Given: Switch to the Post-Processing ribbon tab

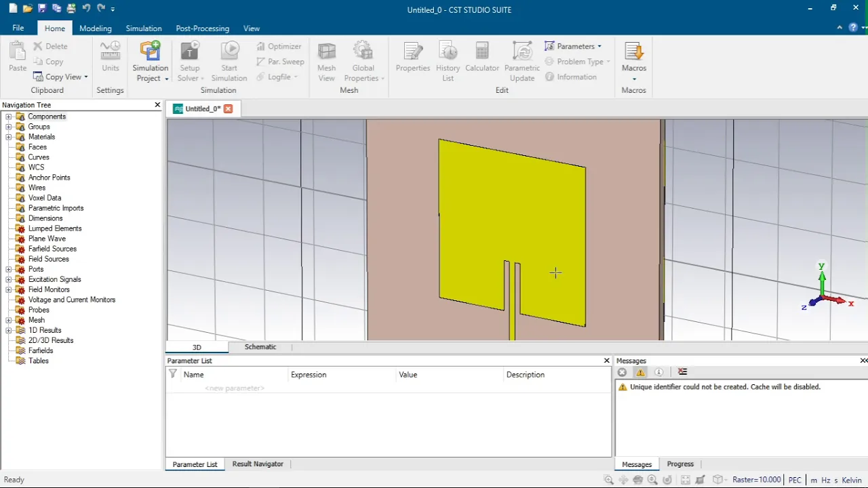Looking at the screenshot, I should [x=202, y=28].
